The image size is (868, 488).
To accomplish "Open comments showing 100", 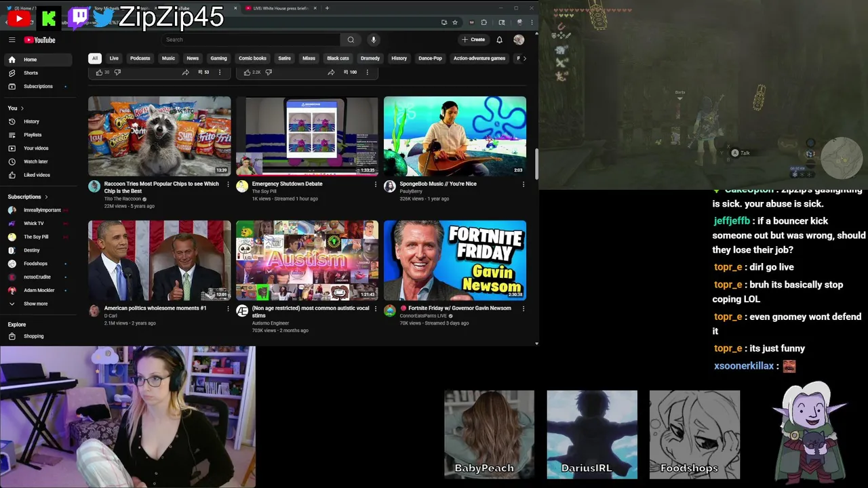I will (351, 73).
